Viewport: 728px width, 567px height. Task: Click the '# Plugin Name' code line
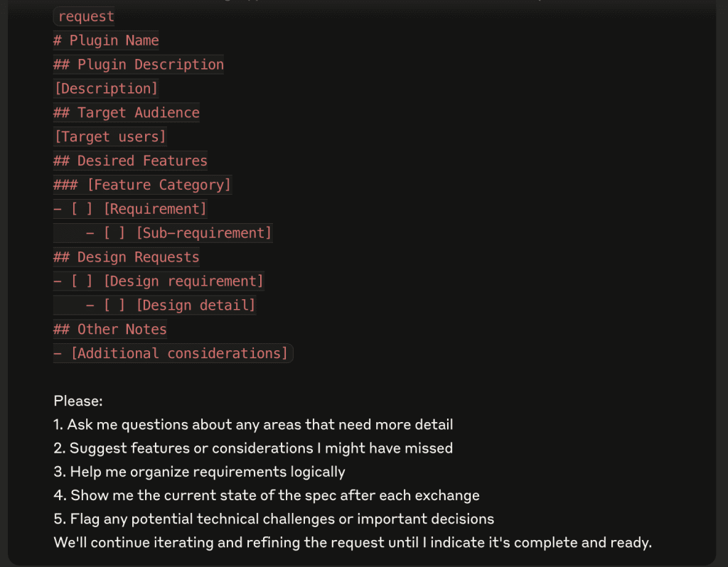pyautogui.click(x=107, y=40)
